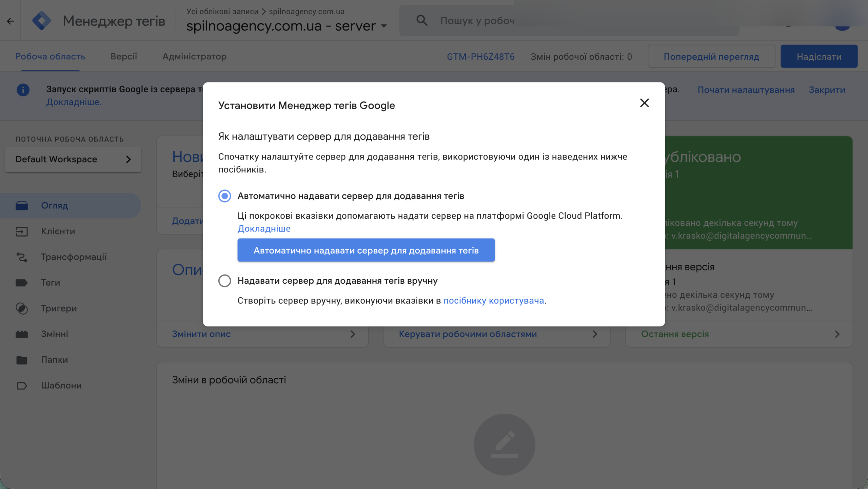Screen dimensions: 868x489
Task: Click the Папки folder icon
Action: point(22,360)
